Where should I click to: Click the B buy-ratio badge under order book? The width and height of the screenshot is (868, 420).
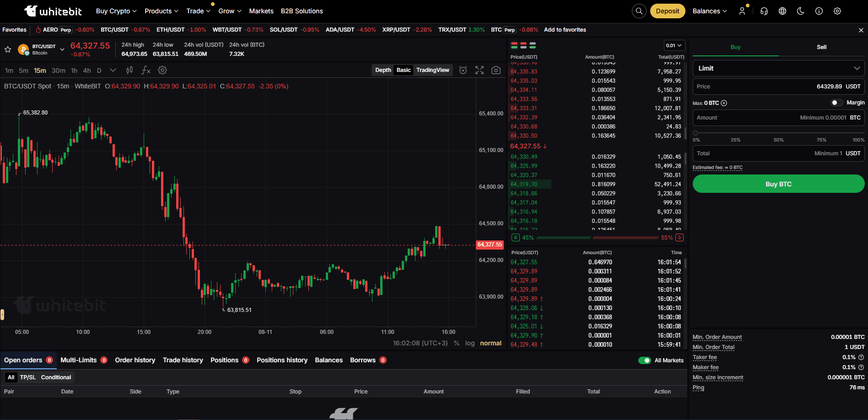point(516,238)
